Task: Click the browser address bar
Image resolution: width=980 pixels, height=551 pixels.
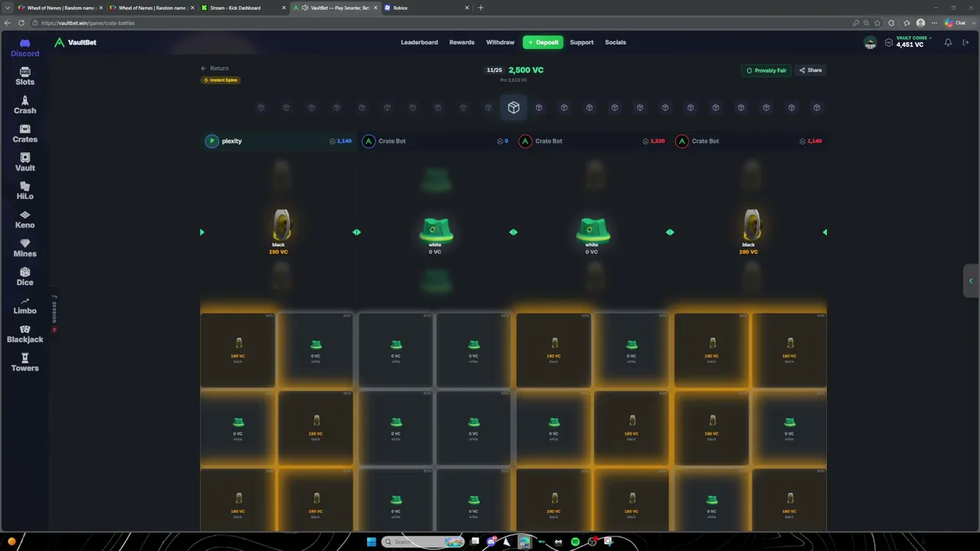Action: (444, 23)
